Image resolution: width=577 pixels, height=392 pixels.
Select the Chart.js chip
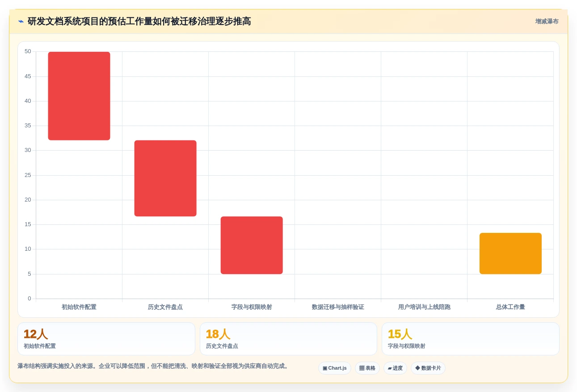point(335,368)
